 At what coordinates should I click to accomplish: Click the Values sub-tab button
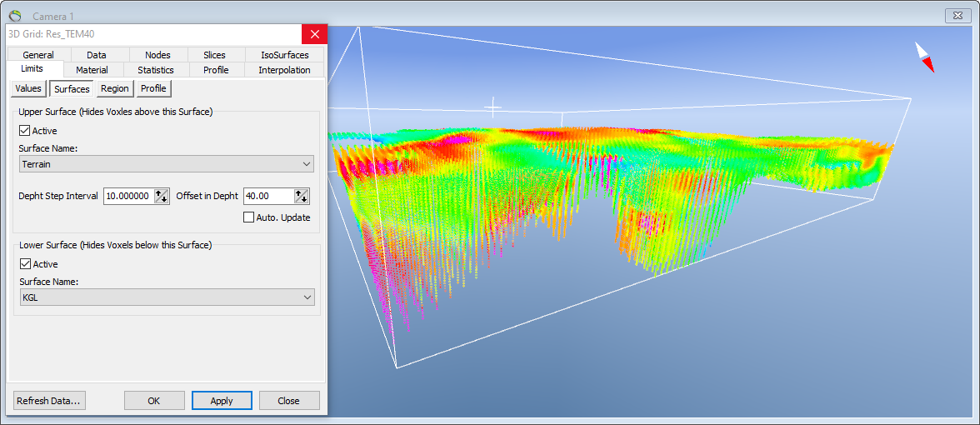28,88
